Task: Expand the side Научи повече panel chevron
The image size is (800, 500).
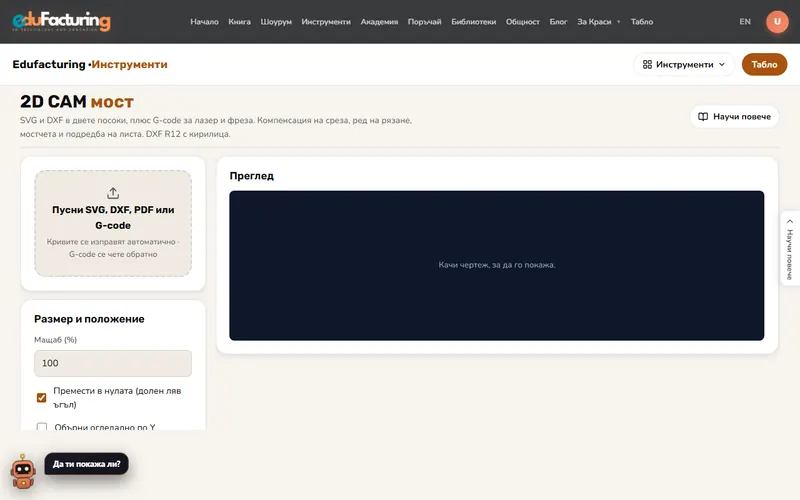Action: click(790, 221)
